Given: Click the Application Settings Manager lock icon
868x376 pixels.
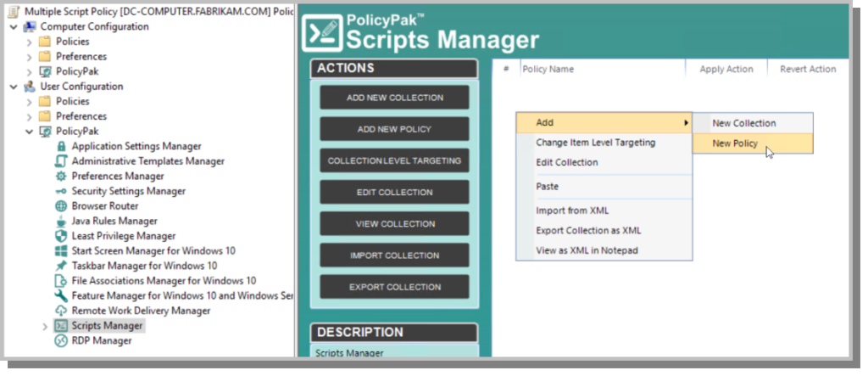Looking at the screenshot, I should click(61, 146).
